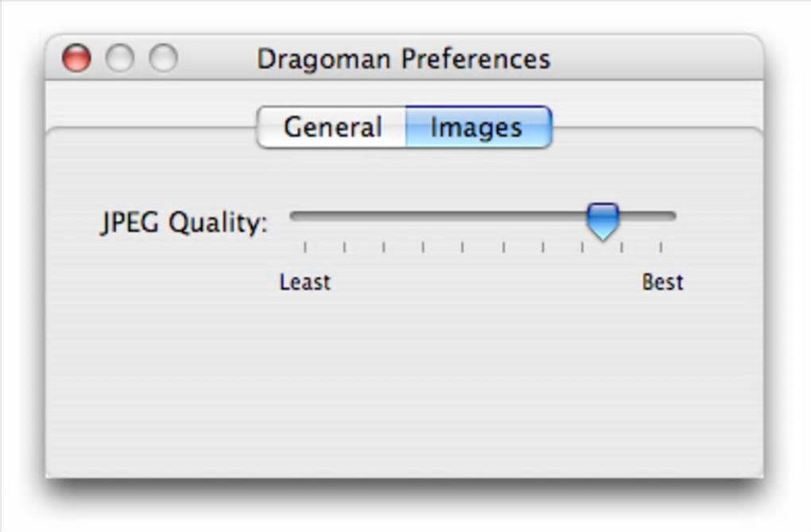Close the Dragoman Preferences window

(x=76, y=59)
